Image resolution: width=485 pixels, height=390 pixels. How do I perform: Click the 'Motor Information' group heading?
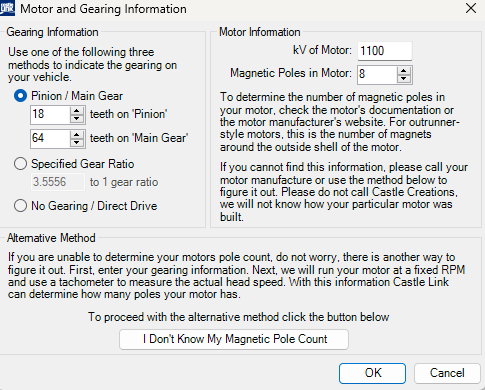tap(260, 32)
